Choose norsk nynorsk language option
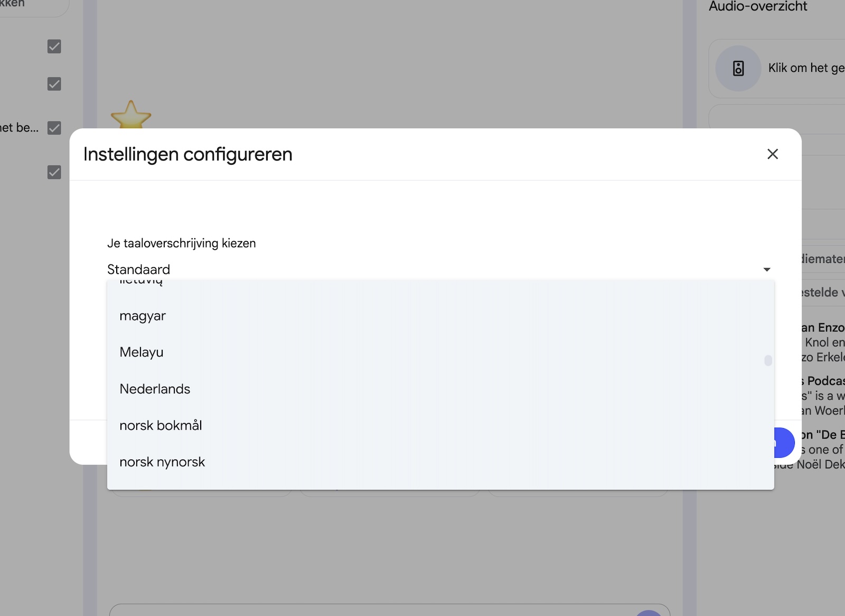Image resolution: width=845 pixels, height=616 pixels. click(x=162, y=462)
